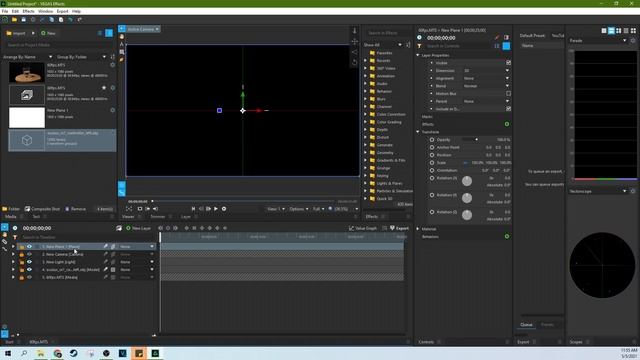Click the Export button in timeline
This screenshot has width=640, height=360.
point(399,228)
